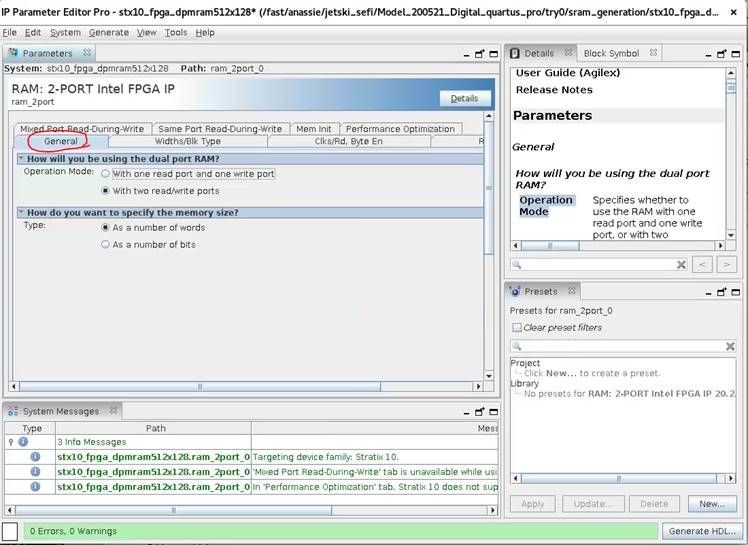Minimize the Presets panel
The height and width of the screenshot is (545, 748).
(x=708, y=293)
